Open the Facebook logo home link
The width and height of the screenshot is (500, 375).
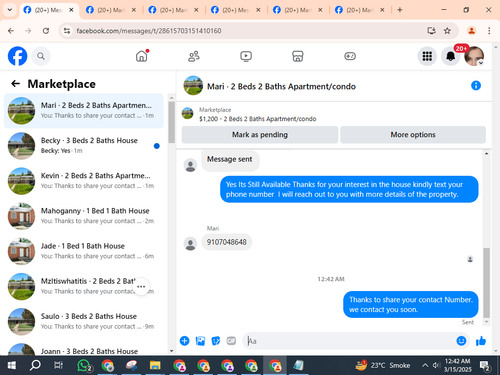pyautogui.click(x=17, y=56)
